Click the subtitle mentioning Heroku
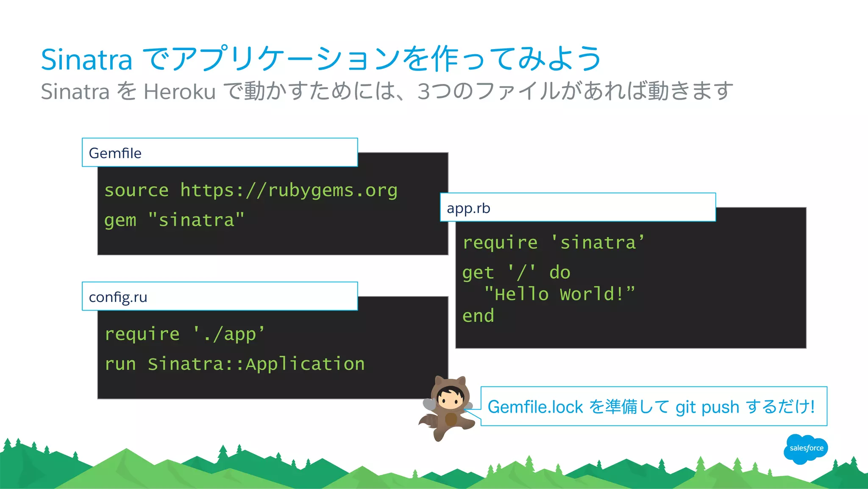This screenshot has width=868, height=489. point(387,91)
